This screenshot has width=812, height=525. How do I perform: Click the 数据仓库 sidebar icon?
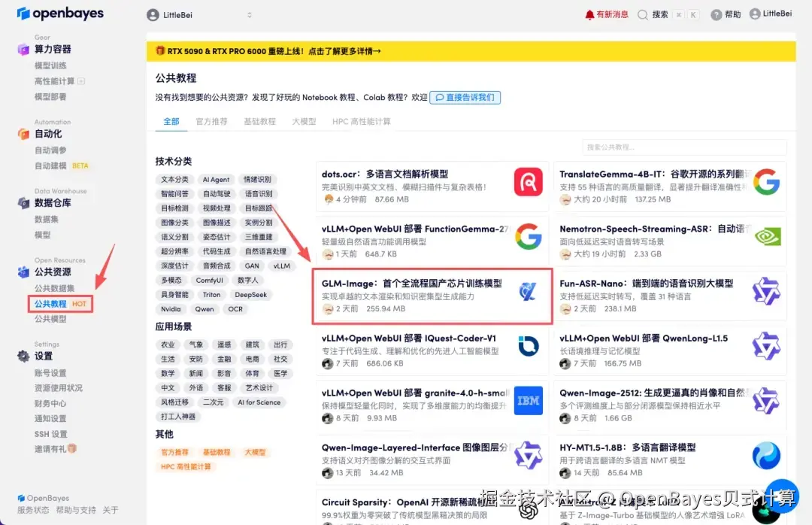pos(23,202)
